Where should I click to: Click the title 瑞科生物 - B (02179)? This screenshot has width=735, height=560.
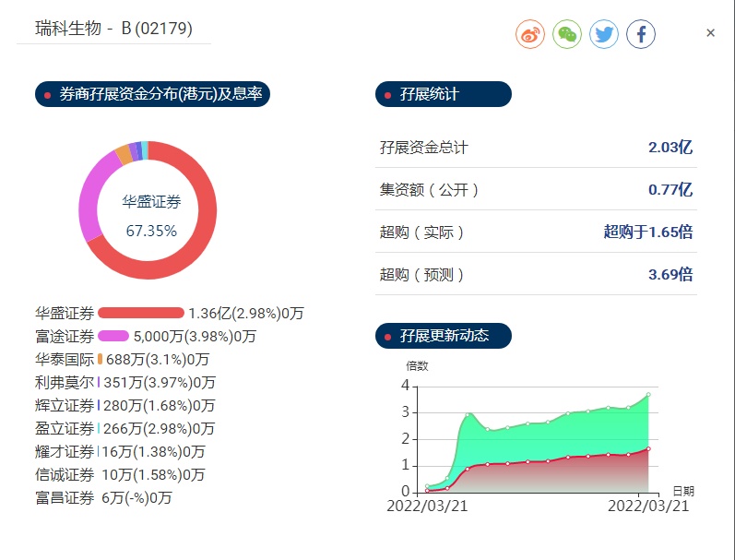pyautogui.click(x=114, y=29)
